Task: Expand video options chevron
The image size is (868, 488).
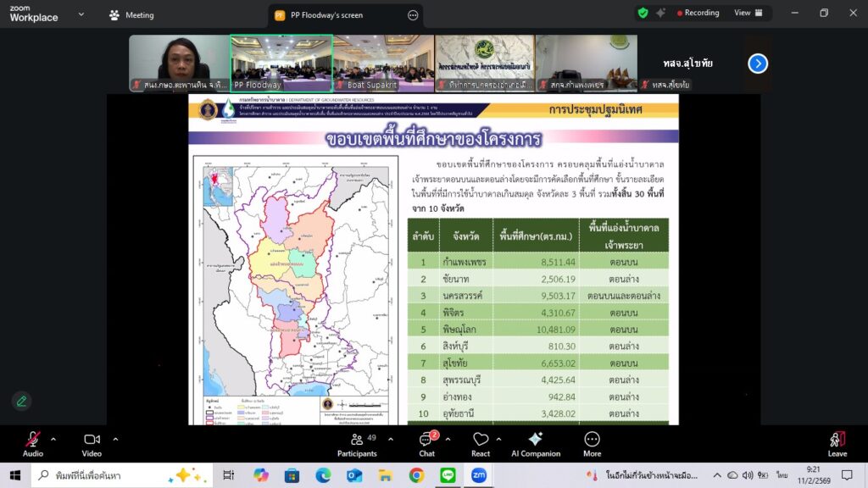Action: pos(115,439)
